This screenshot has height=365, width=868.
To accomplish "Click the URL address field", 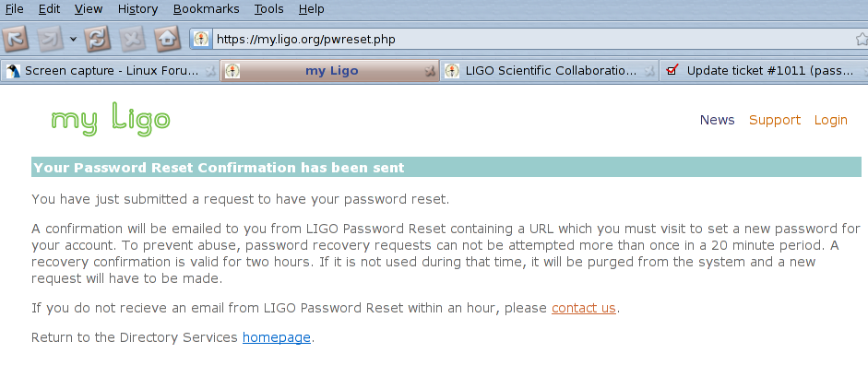I will coord(531,40).
